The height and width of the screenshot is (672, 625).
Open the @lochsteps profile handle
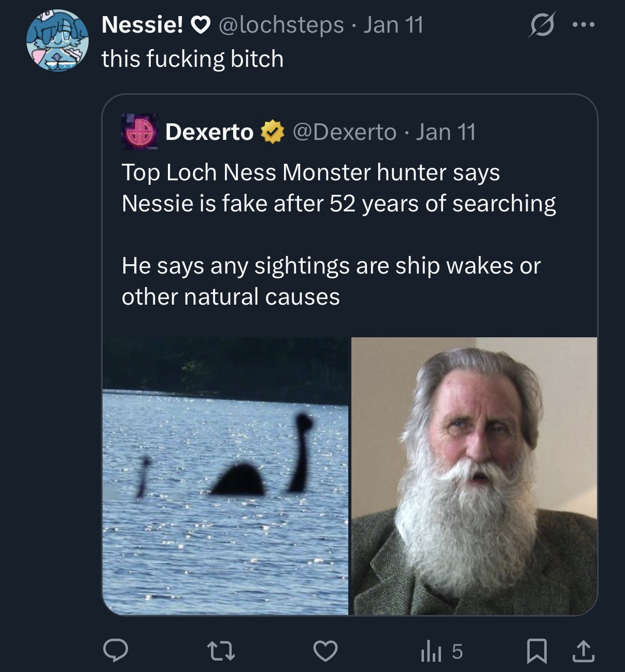click(x=282, y=25)
